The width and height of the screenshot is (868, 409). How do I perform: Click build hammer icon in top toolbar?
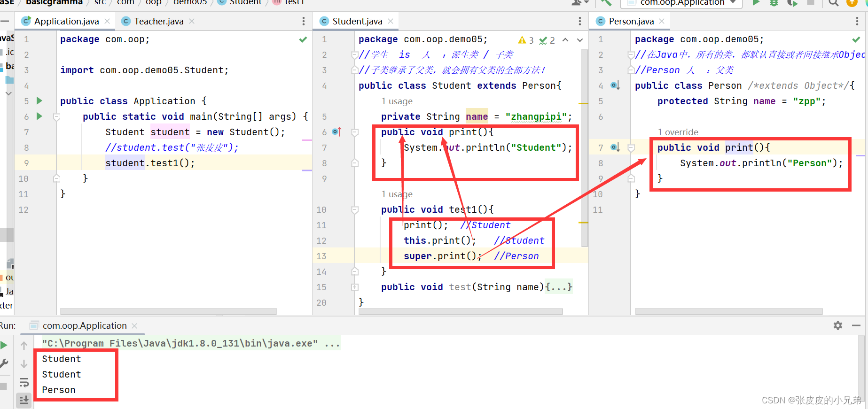(x=606, y=3)
